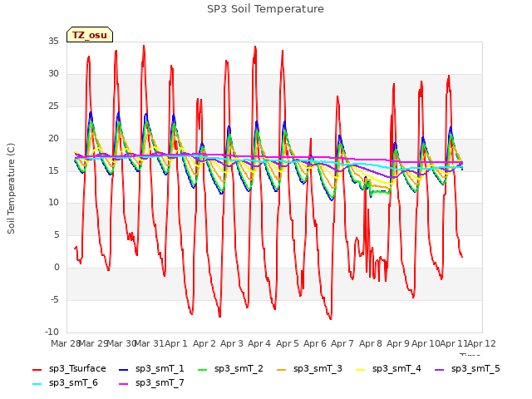
Task: Click the Apr 4 x-axis tick label
Action: coord(259,343)
